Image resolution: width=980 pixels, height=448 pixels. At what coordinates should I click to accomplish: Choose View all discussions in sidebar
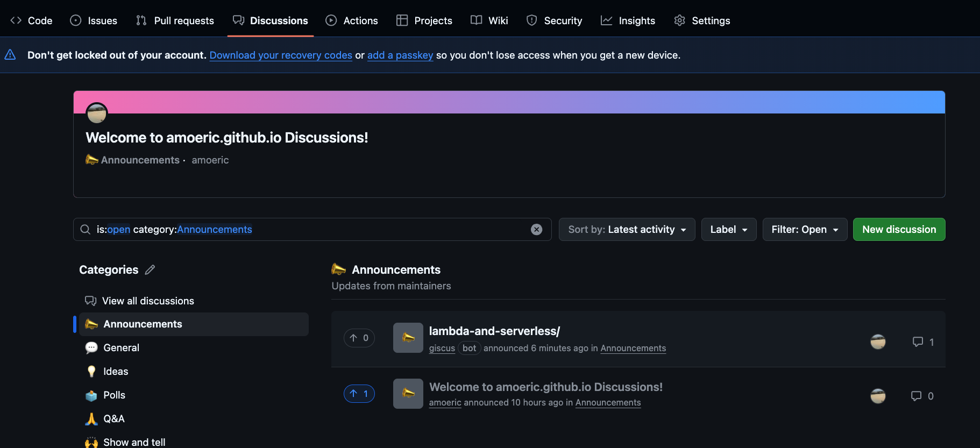pos(148,301)
